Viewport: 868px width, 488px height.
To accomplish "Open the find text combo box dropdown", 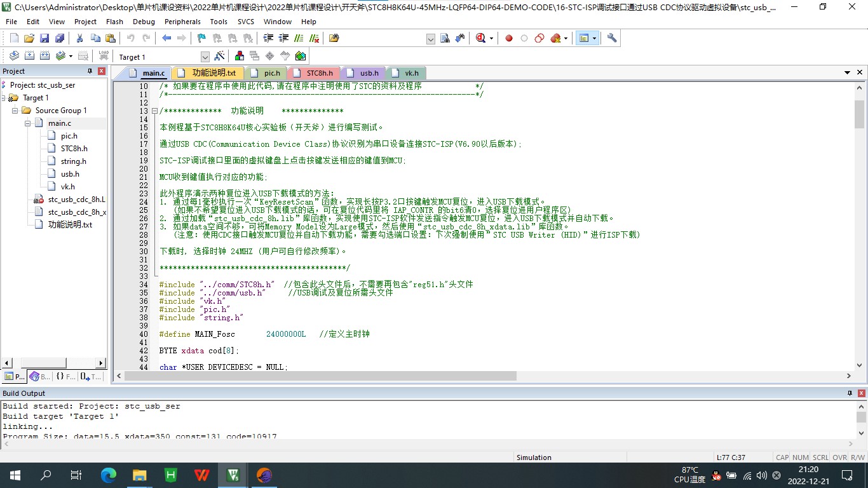I will pyautogui.click(x=431, y=39).
